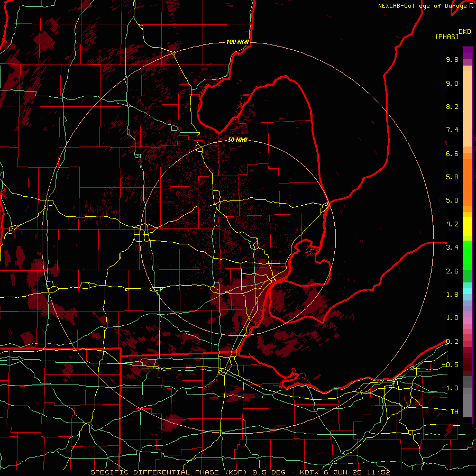Click the 9.0 scale value
This screenshot has width=476, height=476.
click(x=452, y=84)
